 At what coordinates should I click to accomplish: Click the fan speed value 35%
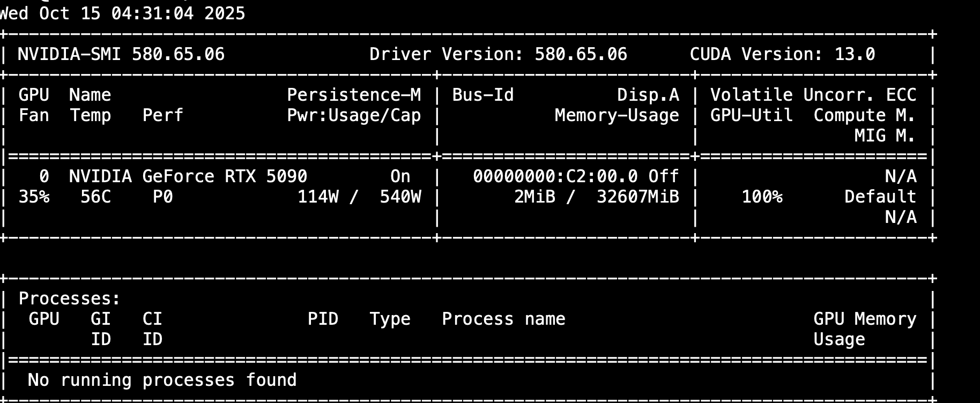pyautogui.click(x=34, y=197)
